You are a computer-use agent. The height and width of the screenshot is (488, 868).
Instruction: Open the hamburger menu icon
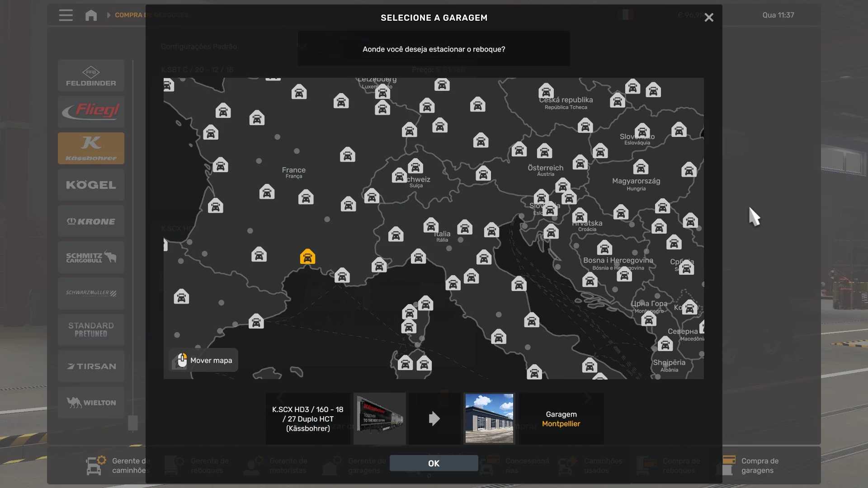point(66,15)
